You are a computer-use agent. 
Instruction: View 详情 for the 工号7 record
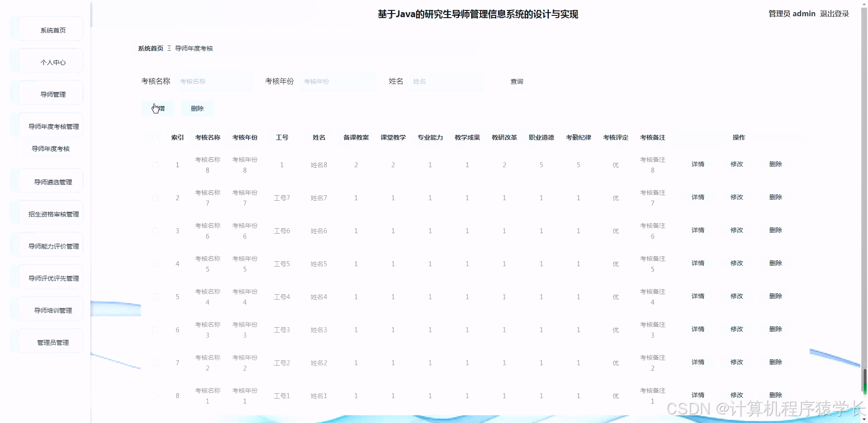698,197
